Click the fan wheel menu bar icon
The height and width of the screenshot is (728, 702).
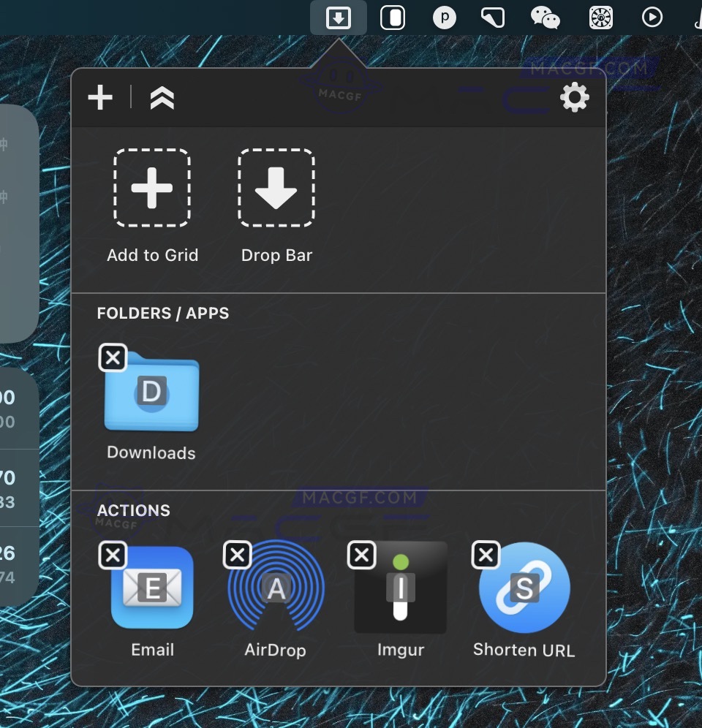click(x=600, y=18)
